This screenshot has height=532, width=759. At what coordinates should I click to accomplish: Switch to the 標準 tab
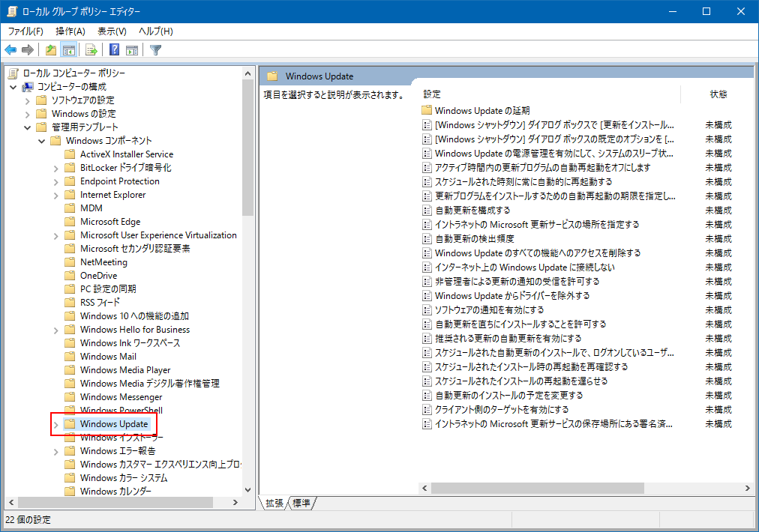(301, 503)
